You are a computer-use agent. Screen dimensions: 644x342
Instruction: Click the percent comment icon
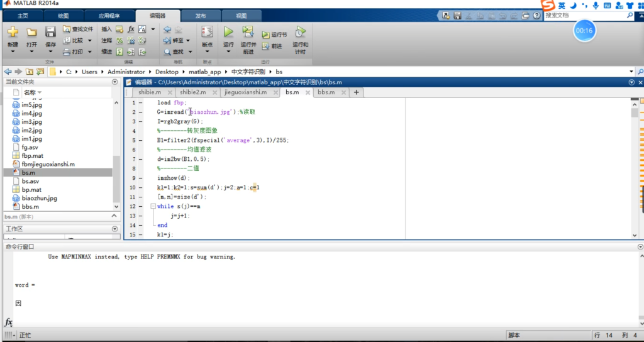click(x=119, y=40)
